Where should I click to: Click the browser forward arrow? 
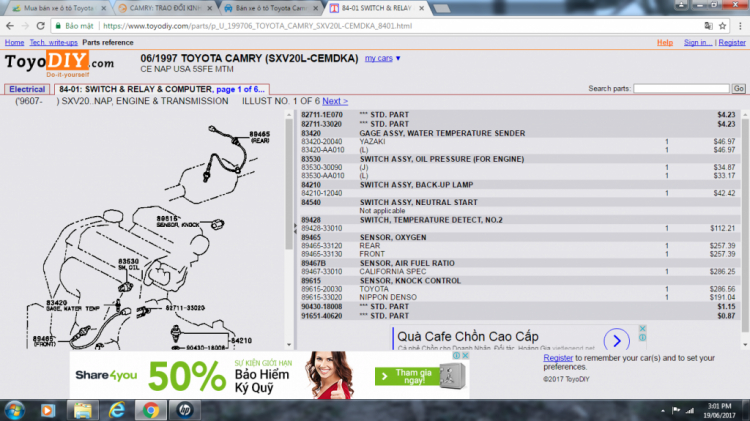click(25, 26)
